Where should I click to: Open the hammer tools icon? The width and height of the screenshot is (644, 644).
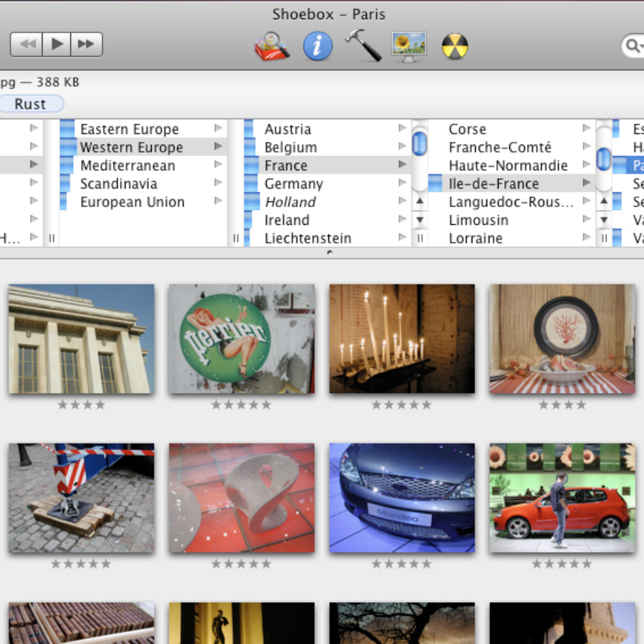point(362,46)
